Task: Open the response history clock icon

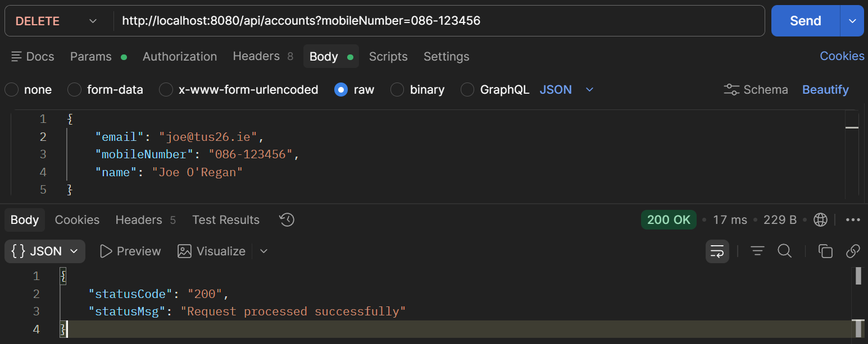Action: coord(287,220)
